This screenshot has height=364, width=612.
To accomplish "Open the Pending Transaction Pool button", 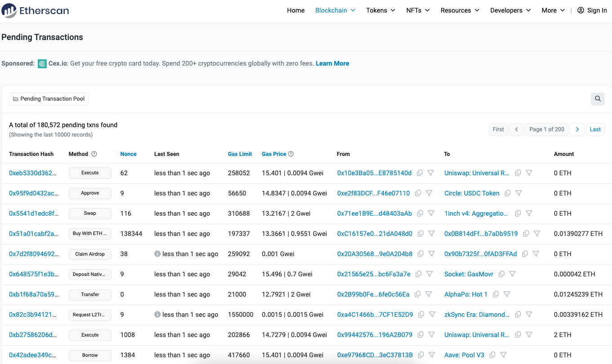I will pos(49,99).
